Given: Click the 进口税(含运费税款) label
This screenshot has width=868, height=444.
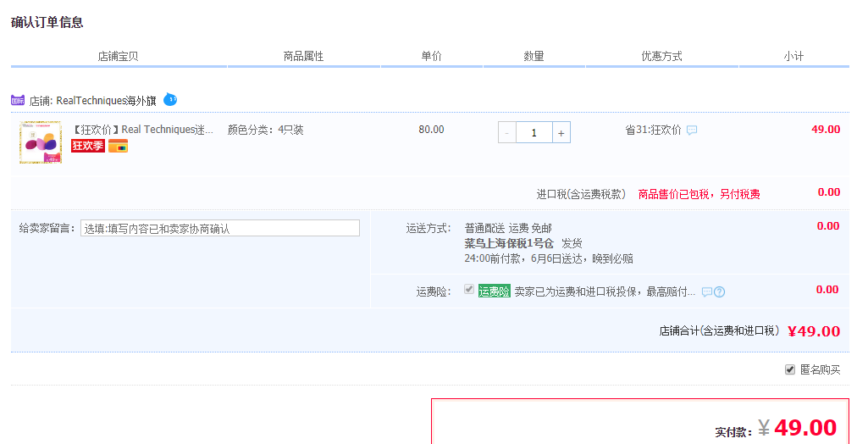Looking at the screenshot, I should [581, 194].
